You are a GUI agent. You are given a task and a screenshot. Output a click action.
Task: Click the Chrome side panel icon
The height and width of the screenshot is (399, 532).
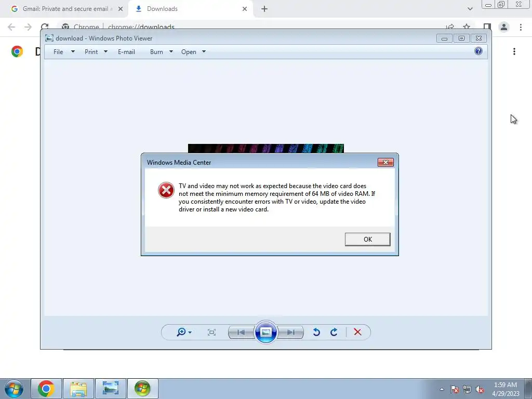[x=487, y=27]
